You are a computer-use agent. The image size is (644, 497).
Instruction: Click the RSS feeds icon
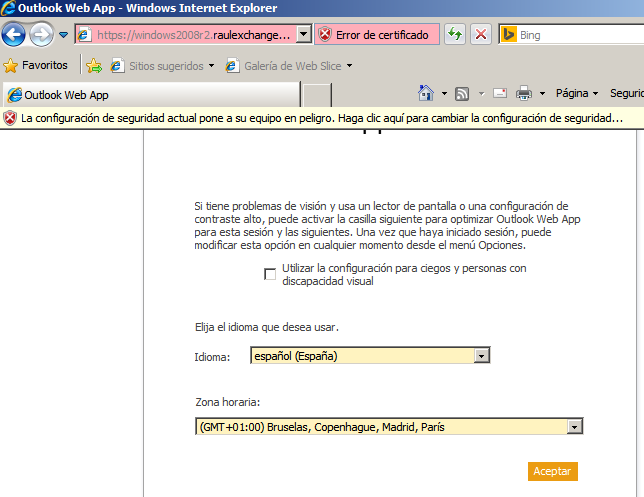tap(462, 94)
